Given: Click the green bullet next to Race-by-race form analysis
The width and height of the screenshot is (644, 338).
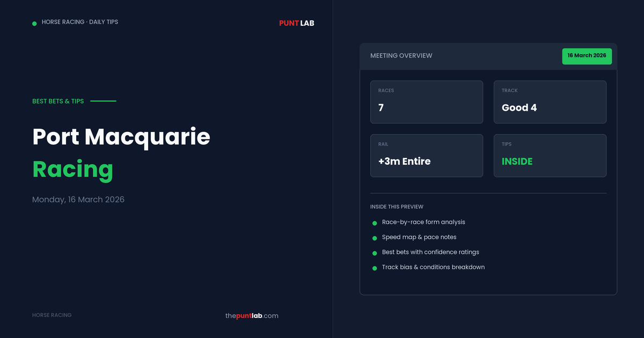Looking at the screenshot, I should point(375,223).
